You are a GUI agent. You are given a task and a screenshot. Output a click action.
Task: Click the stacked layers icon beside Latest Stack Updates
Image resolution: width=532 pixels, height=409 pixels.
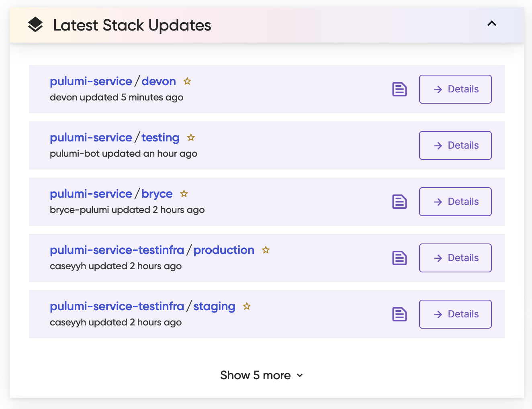(35, 25)
